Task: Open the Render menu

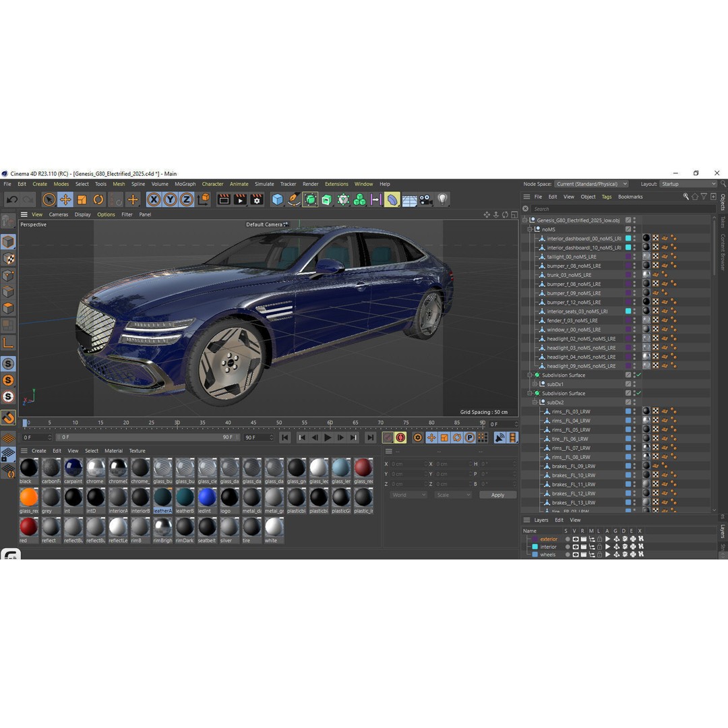Action: click(311, 184)
